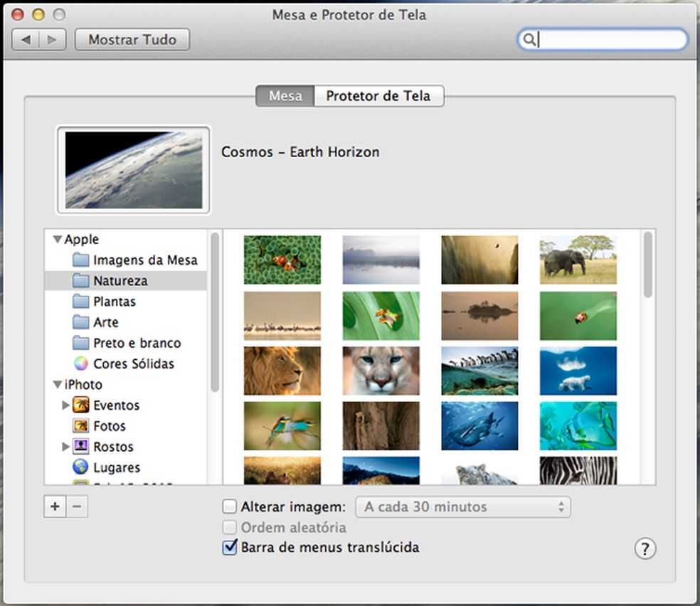Enable the Alterar imagem checkbox
Viewport: 700px width, 606px height.
pyautogui.click(x=229, y=507)
